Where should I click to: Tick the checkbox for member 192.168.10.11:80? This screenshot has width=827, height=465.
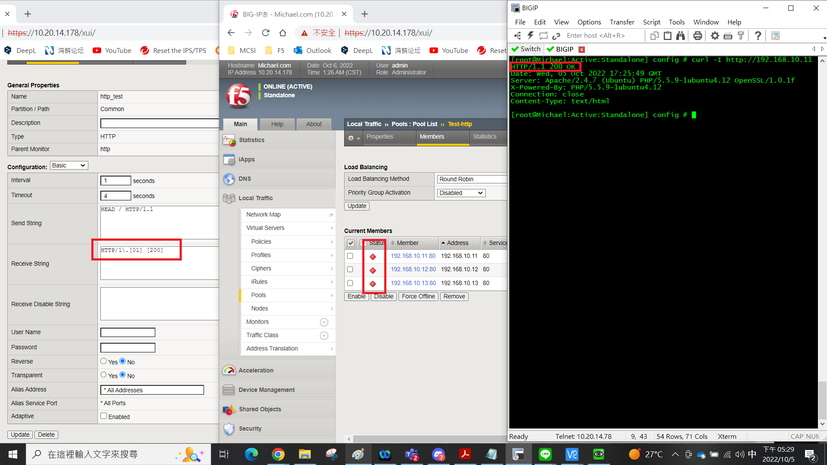coord(350,256)
